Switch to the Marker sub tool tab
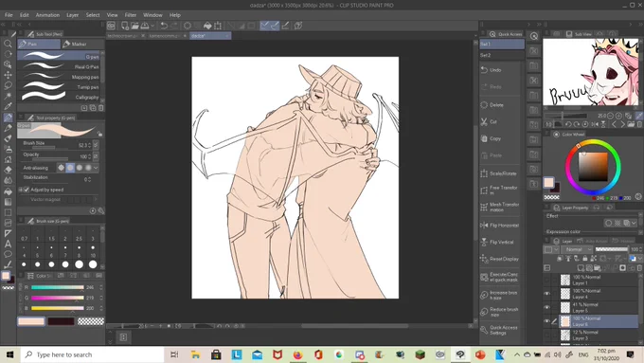Image resolution: width=644 pixels, height=363 pixels. point(82,44)
